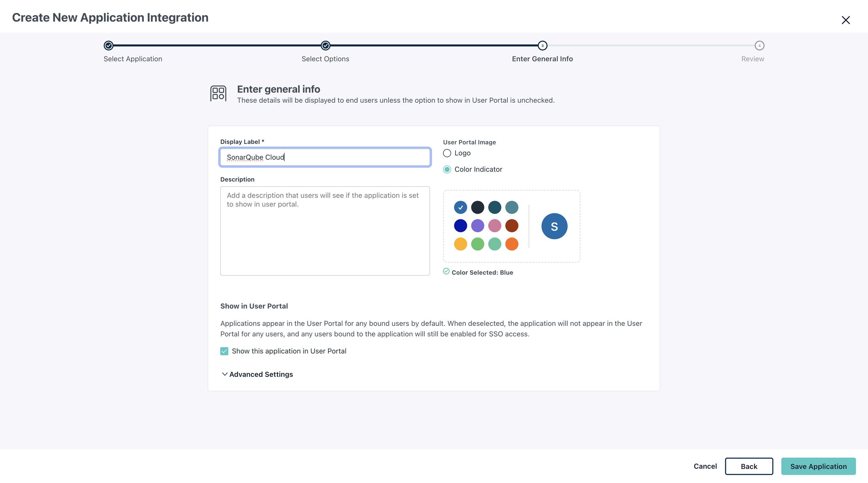Screen dimensions: 868x483
Task: Pick the pink color swatch
Action: coord(495,226)
